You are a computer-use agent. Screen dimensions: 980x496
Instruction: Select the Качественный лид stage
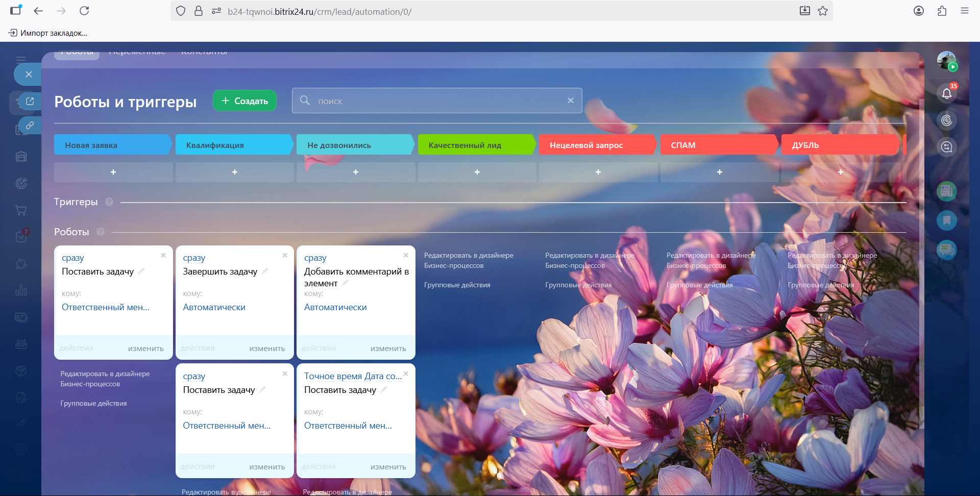(477, 145)
